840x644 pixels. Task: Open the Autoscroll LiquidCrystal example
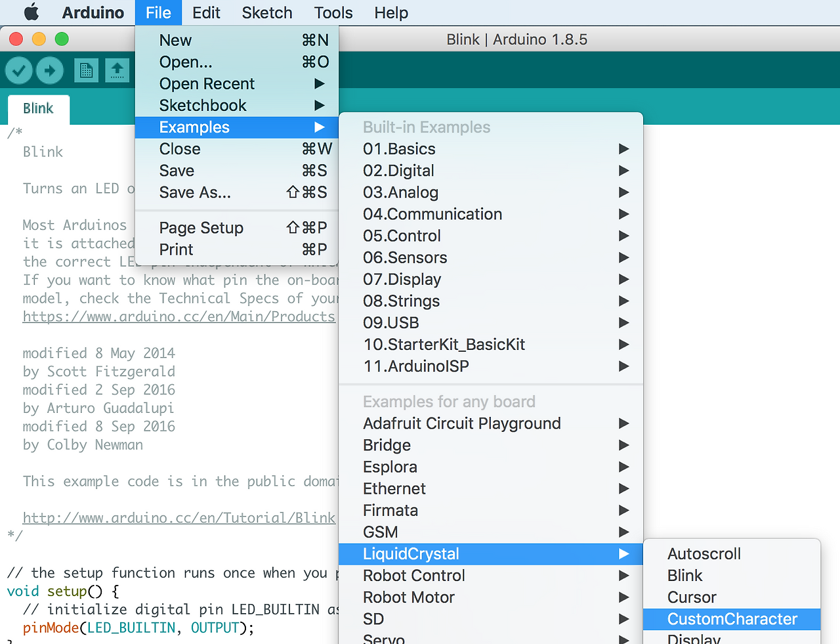pos(732,554)
